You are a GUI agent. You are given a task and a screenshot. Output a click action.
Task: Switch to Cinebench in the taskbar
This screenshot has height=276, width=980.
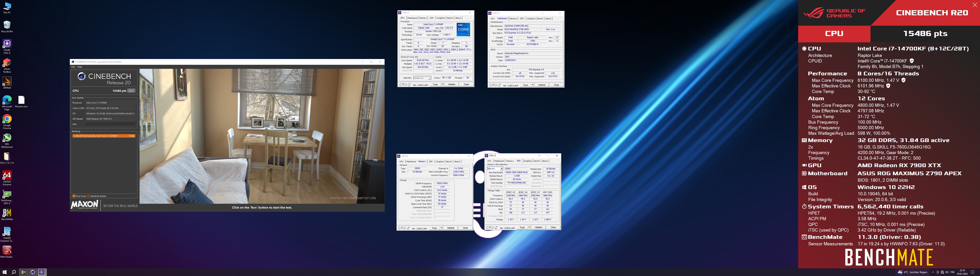33,272
